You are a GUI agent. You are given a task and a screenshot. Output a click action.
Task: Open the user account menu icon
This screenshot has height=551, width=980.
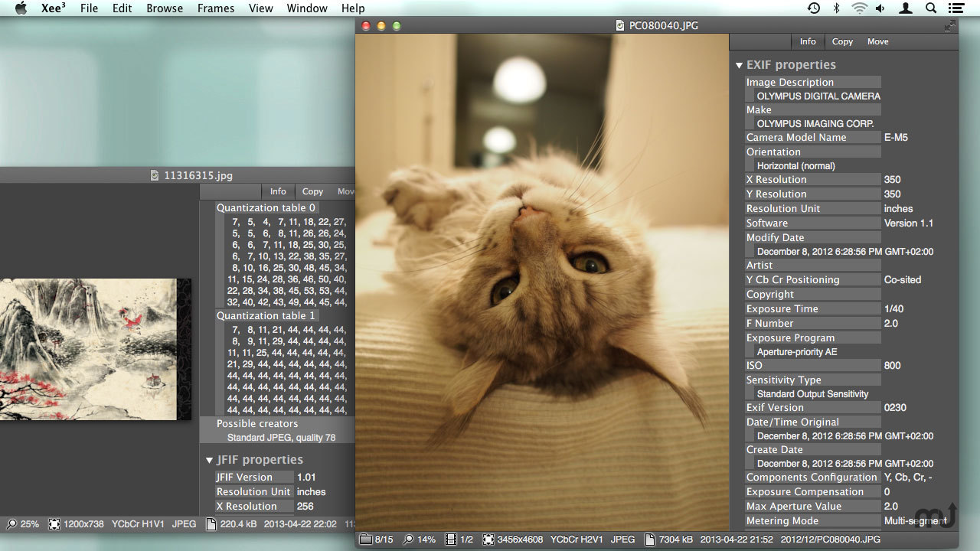coord(906,8)
